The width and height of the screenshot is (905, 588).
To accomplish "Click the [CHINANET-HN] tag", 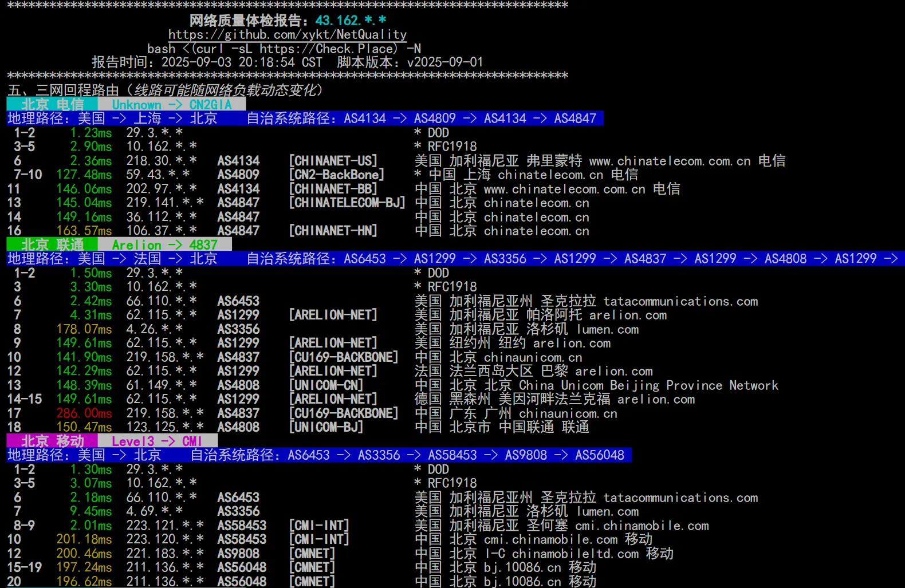I will coord(333,231).
